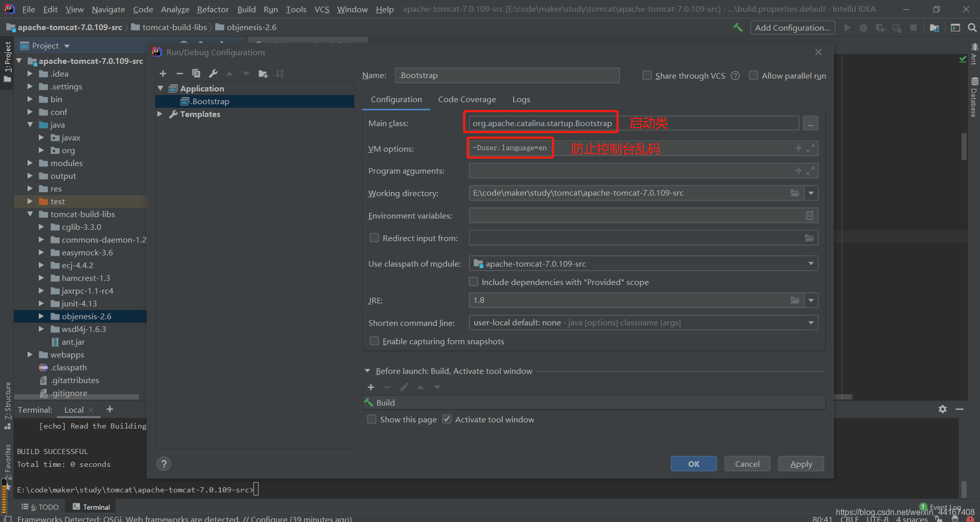Build project hammer icon in toolbar
The height and width of the screenshot is (522, 980).
[738, 28]
